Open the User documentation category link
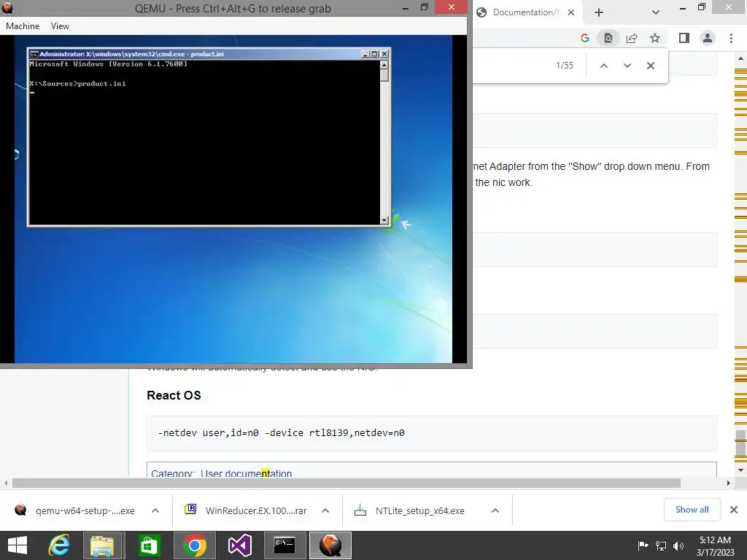The image size is (747, 560). coord(246,473)
